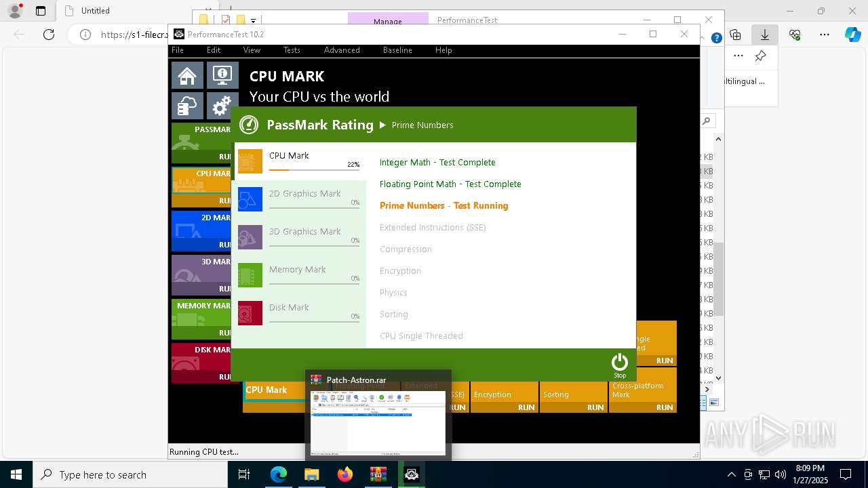Click the 'Extended Instructions (SSE)' list entry
868x488 pixels.
pos(433,227)
